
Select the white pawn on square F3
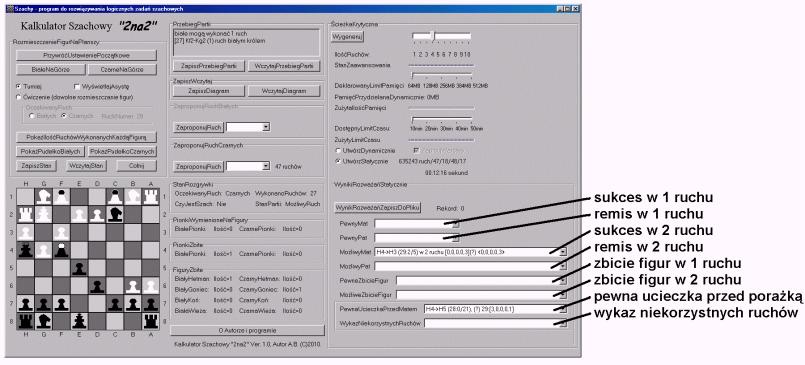point(61,232)
